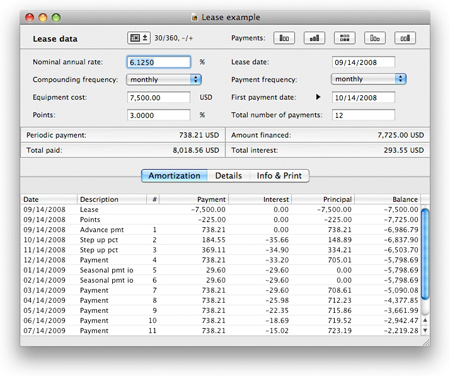Click the scrollbar down arrow
Screen dimensions: 450x376
tap(425, 330)
